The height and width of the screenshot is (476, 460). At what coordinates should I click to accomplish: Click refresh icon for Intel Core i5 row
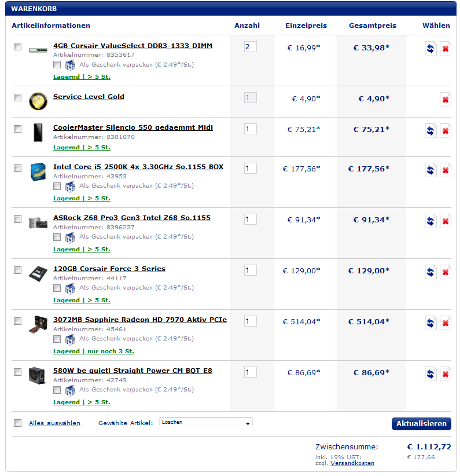pos(430,170)
